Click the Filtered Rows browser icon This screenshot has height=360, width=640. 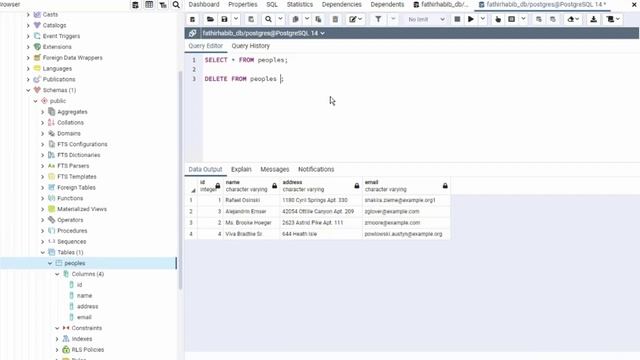click(163, 4)
